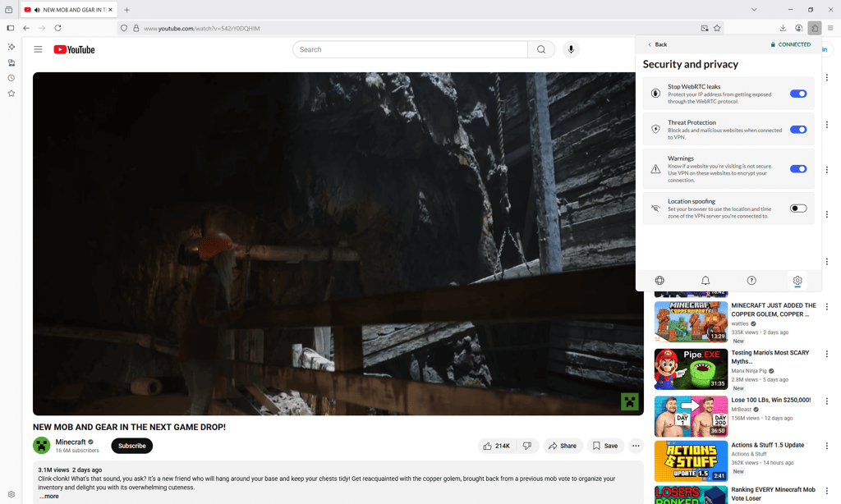This screenshot has width=841, height=504.
Task: Dislike the video with thumbs-down button
Action: [527, 446]
